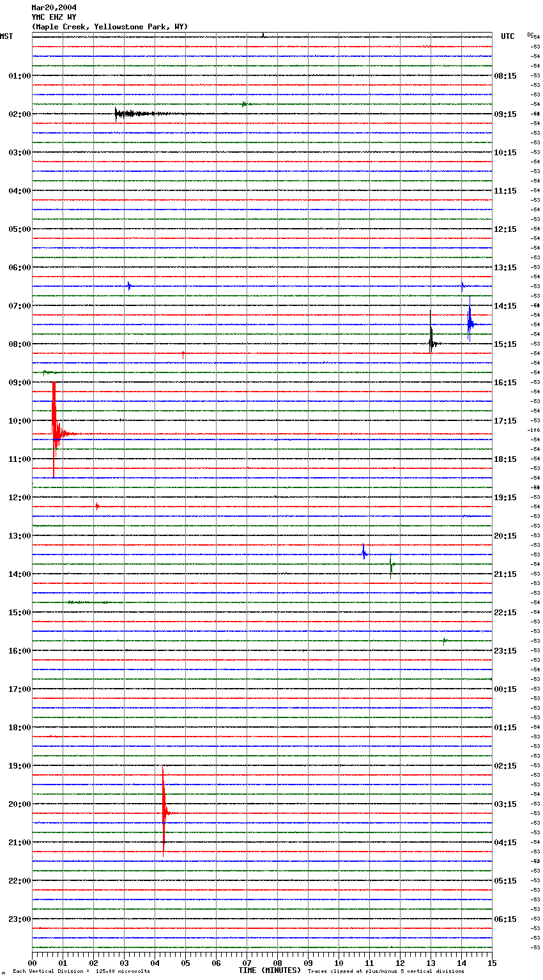Click the 04:15 UTC time label

(505, 843)
